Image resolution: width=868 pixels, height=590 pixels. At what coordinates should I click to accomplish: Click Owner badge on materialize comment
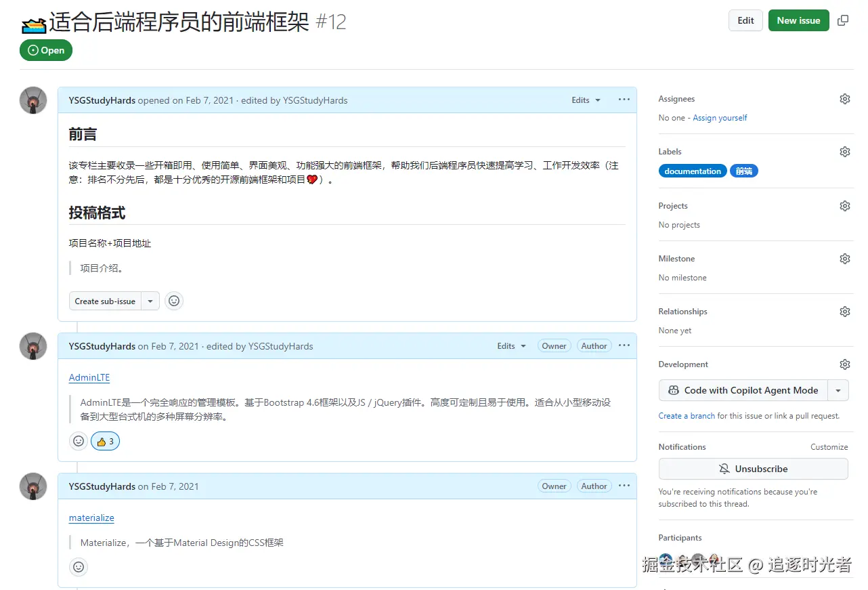pyautogui.click(x=554, y=486)
